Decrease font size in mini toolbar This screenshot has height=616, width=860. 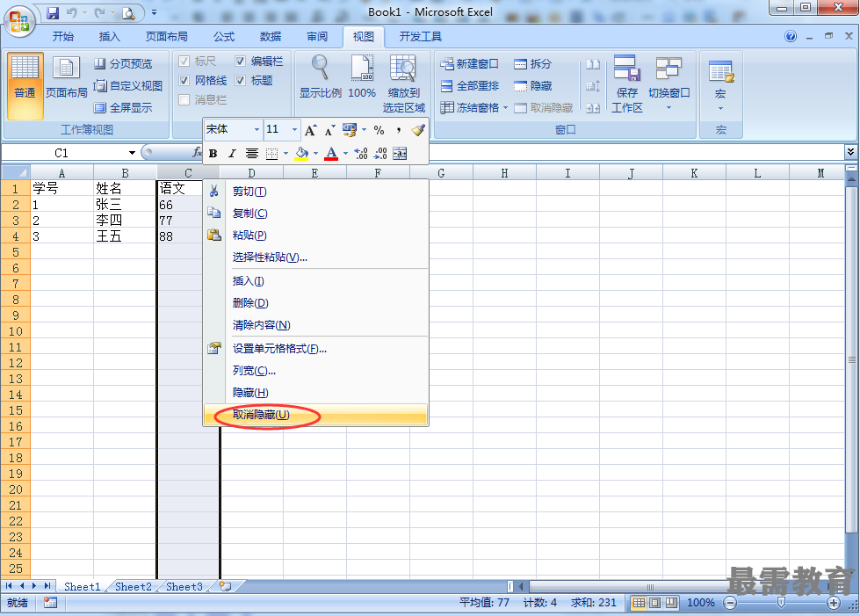pyautogui.click(x=329, y=130)
